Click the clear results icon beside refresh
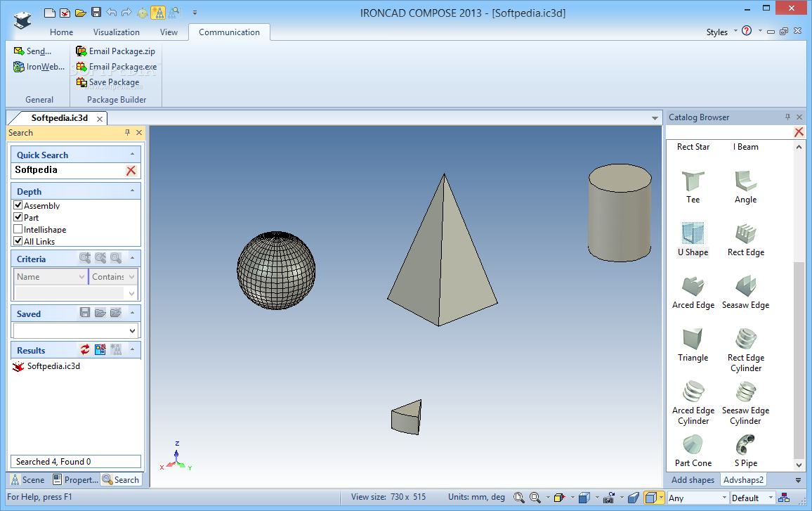 (100, 350)
